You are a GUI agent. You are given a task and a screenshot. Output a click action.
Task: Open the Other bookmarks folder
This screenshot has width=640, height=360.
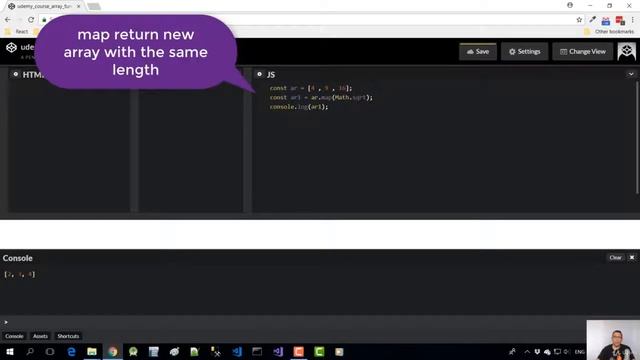[609, 31]
